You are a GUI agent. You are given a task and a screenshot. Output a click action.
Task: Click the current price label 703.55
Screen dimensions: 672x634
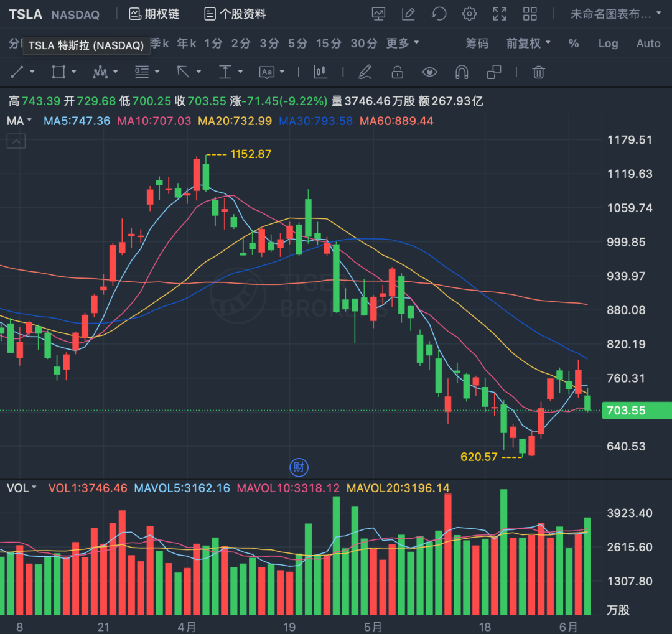click(x=636, y=410)
